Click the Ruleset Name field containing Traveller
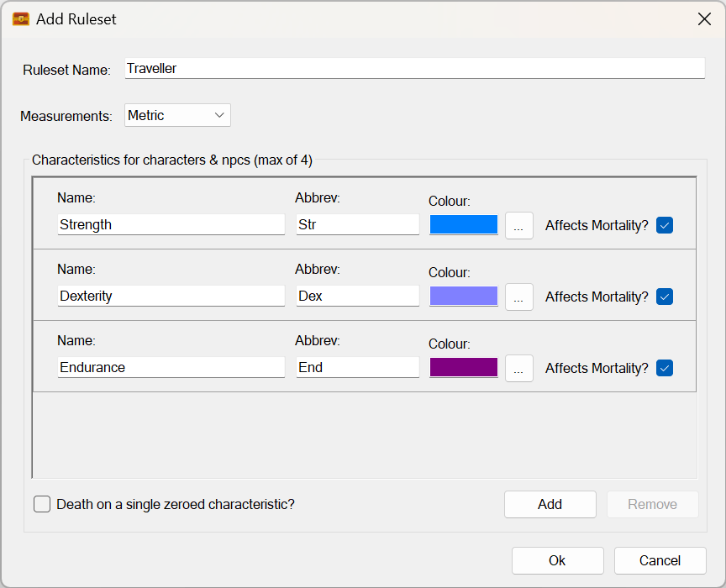The height and width of the screenshot is (588, 726). (414, 69)
